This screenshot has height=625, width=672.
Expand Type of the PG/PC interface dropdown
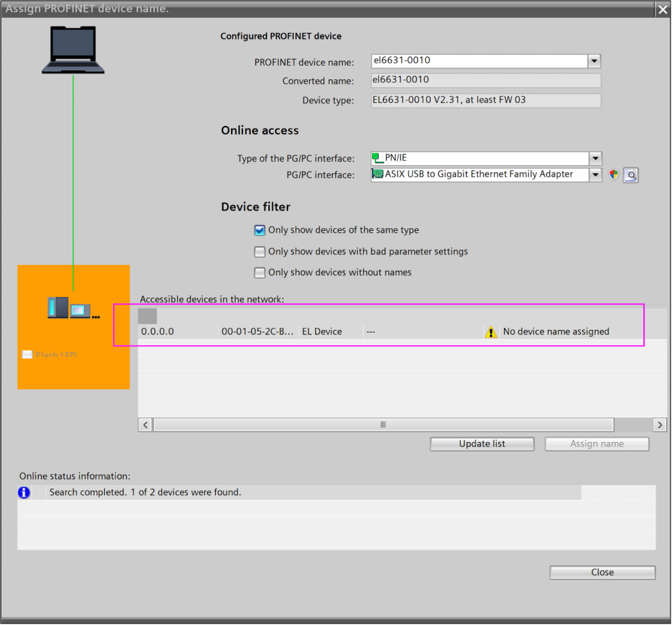pos(595,158)
